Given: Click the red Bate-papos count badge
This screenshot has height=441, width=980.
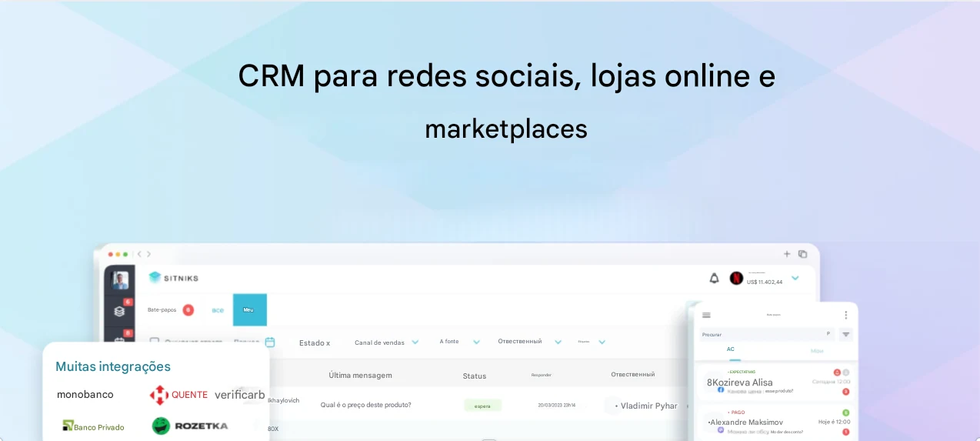Looking at the screenshot, I should 188,310.
